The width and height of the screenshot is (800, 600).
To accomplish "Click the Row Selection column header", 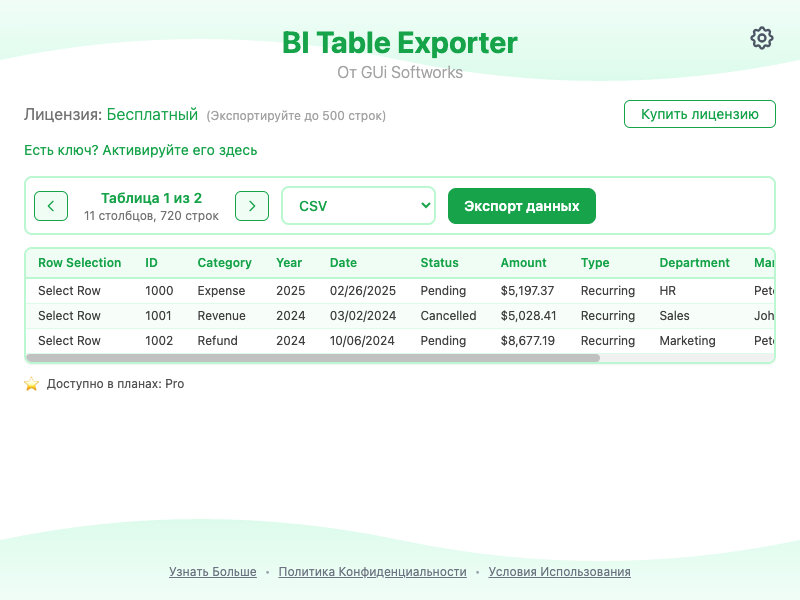I will 79,263.
